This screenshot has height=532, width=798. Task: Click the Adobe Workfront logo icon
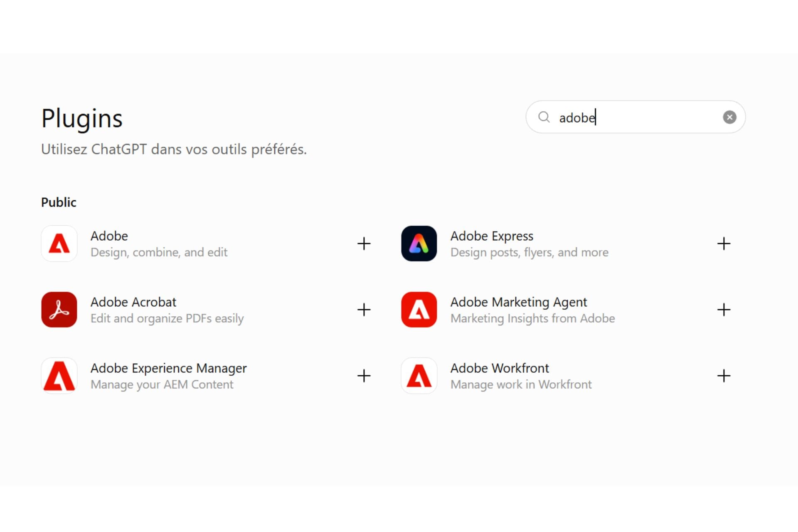pos(419,376)
